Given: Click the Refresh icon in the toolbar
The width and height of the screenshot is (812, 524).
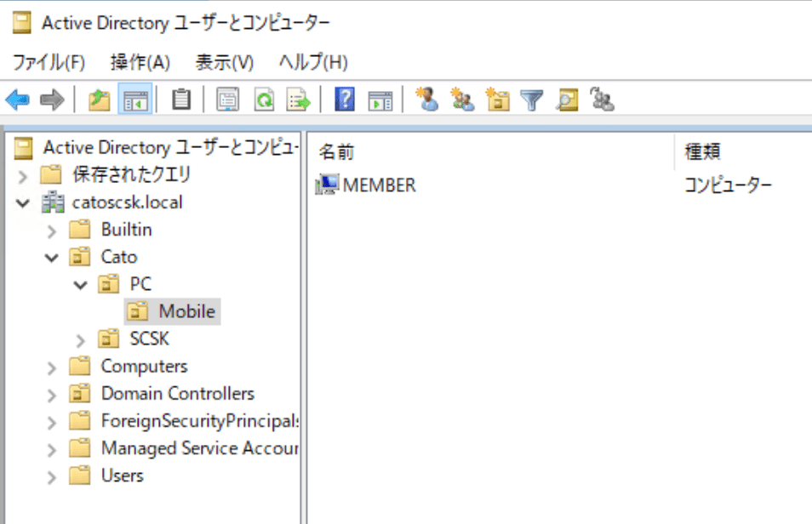Looking at the screenshot, I should coord(265,100).
